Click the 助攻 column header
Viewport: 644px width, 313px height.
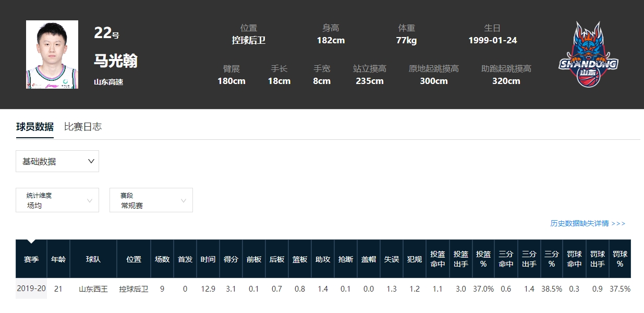(323, 259)
